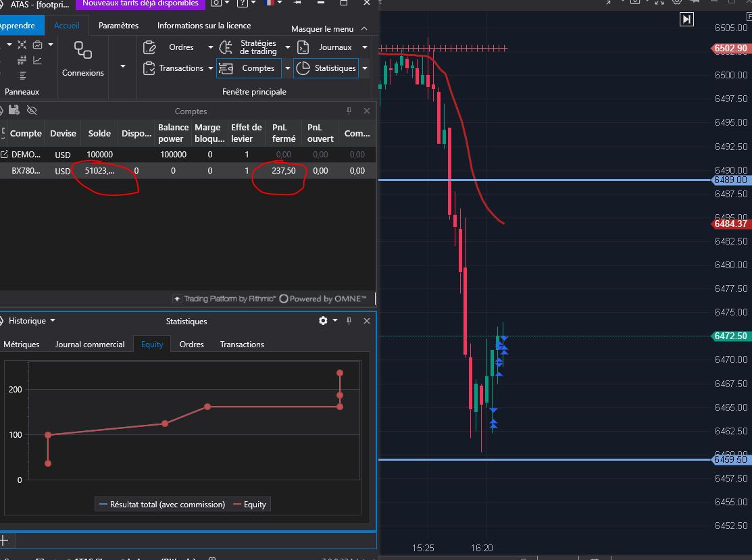Image resolution: width=752 pixels, height=560 pixels.
Task: Click the briefcase chart panel icon
Action: coord(37,45)
